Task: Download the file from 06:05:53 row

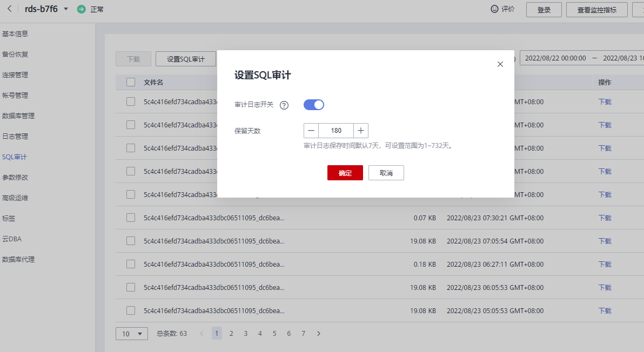Action: pos(605,288)
